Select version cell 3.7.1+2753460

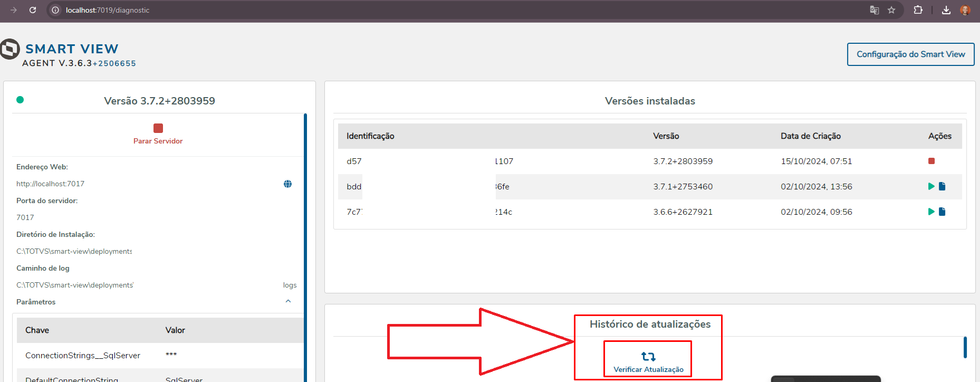click(683, 187)
